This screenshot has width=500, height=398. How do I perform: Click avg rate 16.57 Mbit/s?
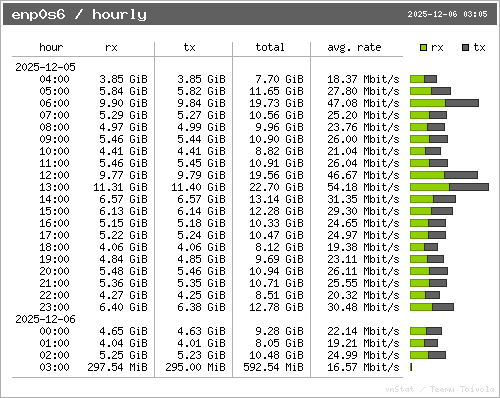[x=363, y=367]
